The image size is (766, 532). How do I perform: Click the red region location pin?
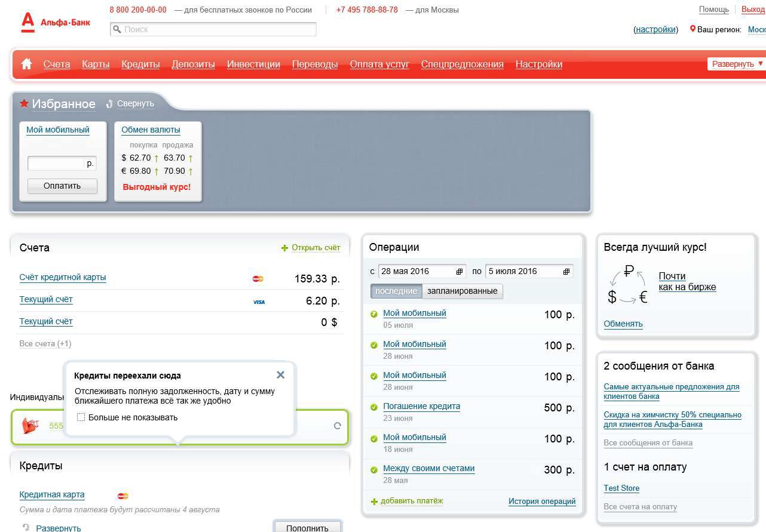pos(693,29)
